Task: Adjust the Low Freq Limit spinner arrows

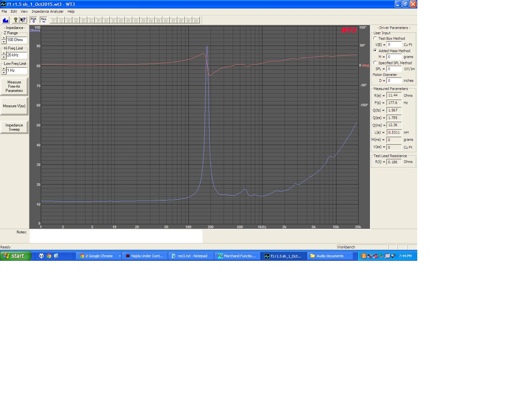Action: pos(4,70)
